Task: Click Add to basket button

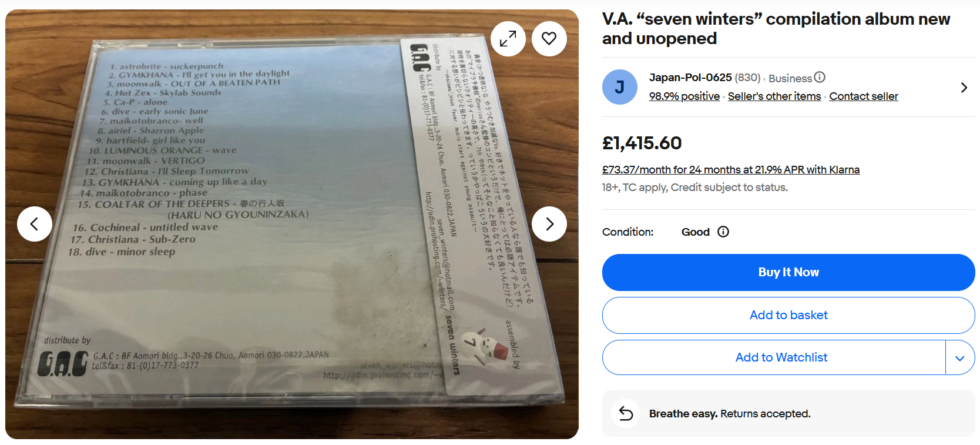Action: click(788, 315)
